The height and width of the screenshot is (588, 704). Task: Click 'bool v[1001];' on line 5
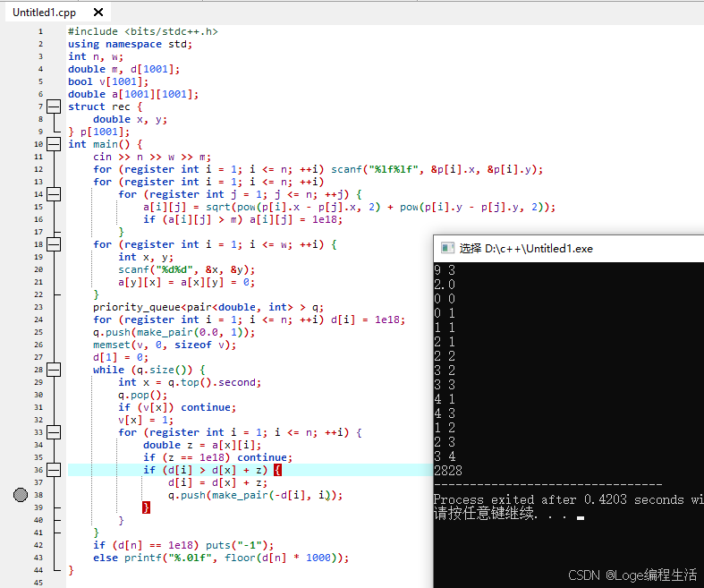[x=108, y=81]
